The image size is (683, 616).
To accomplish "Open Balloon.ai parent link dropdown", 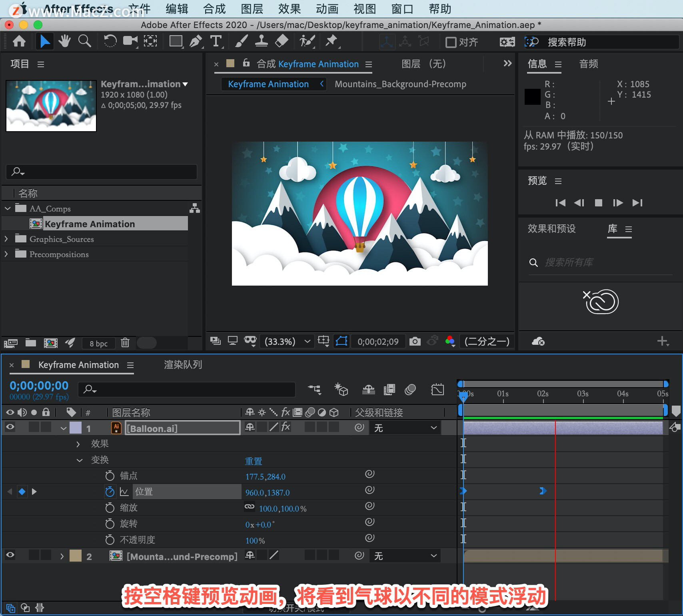I will pyautogui.click(x=405, y=428).
